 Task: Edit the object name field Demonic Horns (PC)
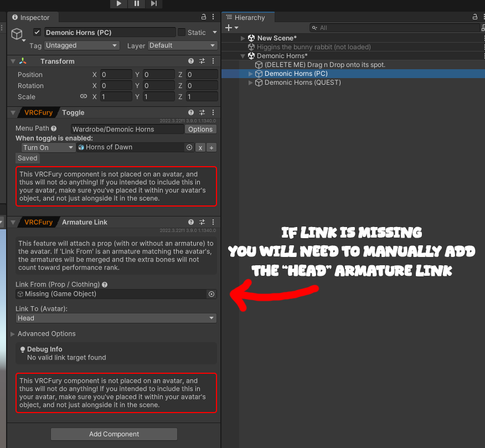110,32
